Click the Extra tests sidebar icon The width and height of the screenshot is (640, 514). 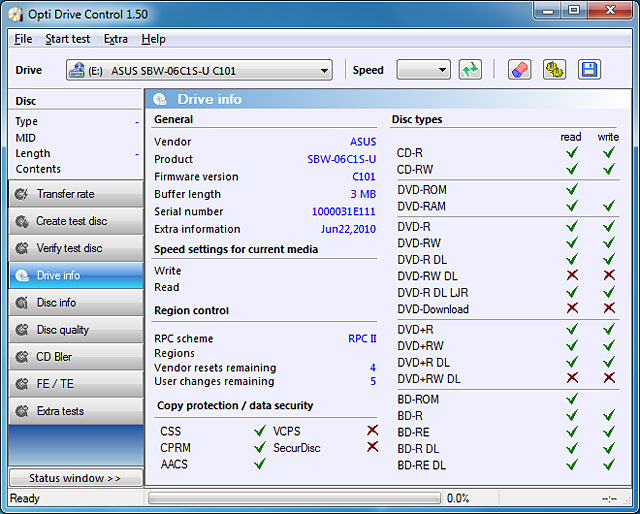(22, 411)
